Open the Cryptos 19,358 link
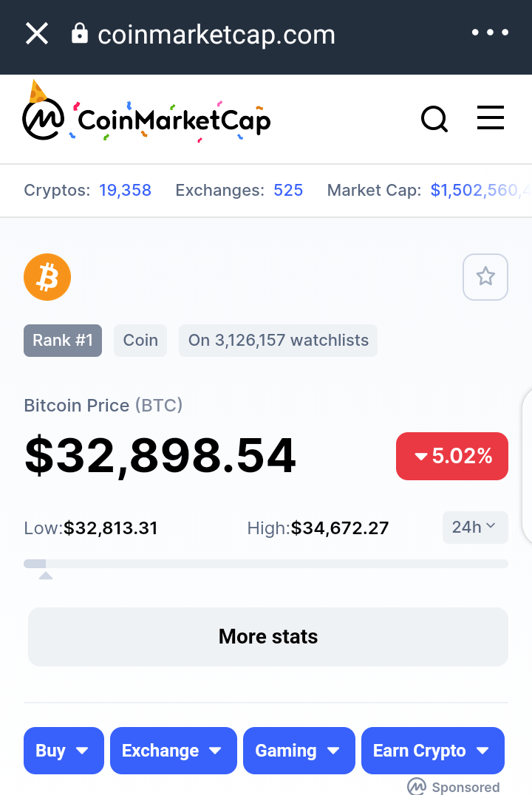The width and height of the screenshot is (532, 795). (126, 190)
